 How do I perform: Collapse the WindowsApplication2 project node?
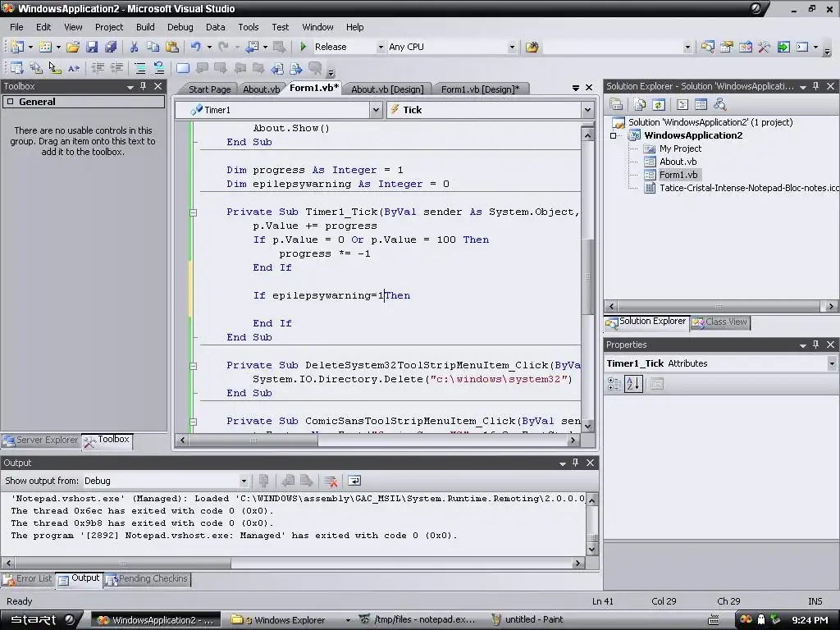point(614,136)
